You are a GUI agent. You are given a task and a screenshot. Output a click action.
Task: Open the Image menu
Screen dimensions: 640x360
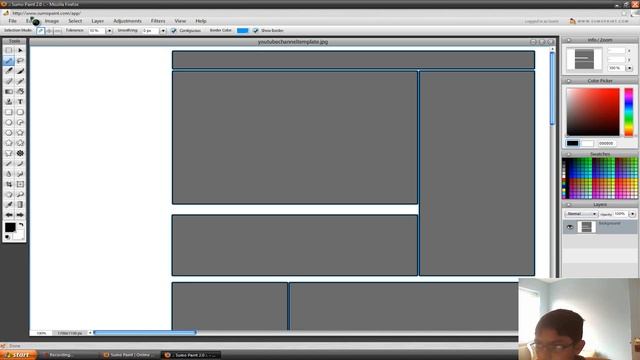pos(52,21)
